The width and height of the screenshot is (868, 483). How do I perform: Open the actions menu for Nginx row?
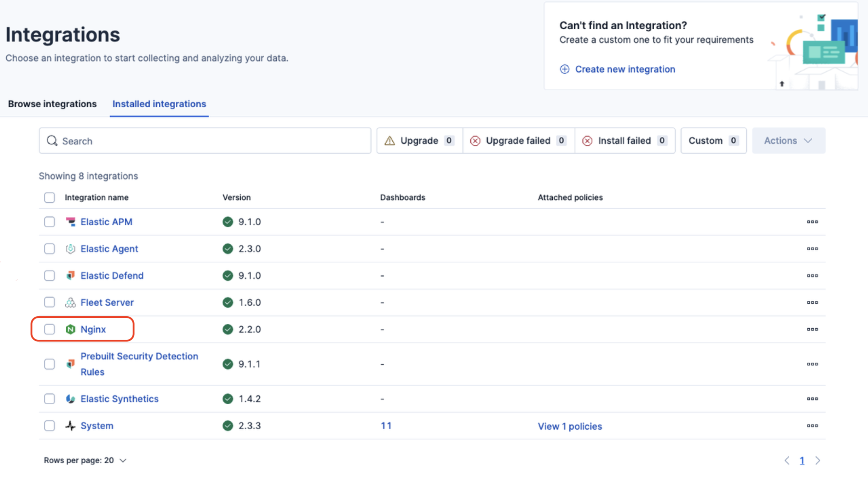tap(813, 329)
